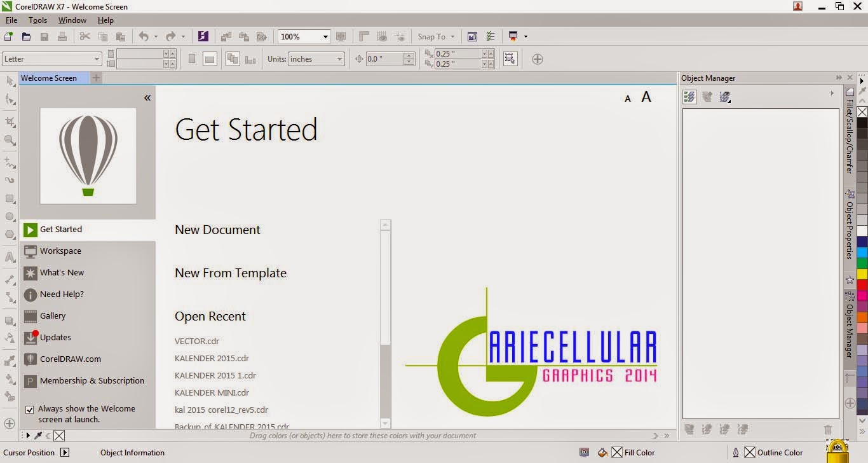The width and height of the screenshot is (868, 463).
Task: Click the Open folder icon in toolbar
Action: click(26, 36)
